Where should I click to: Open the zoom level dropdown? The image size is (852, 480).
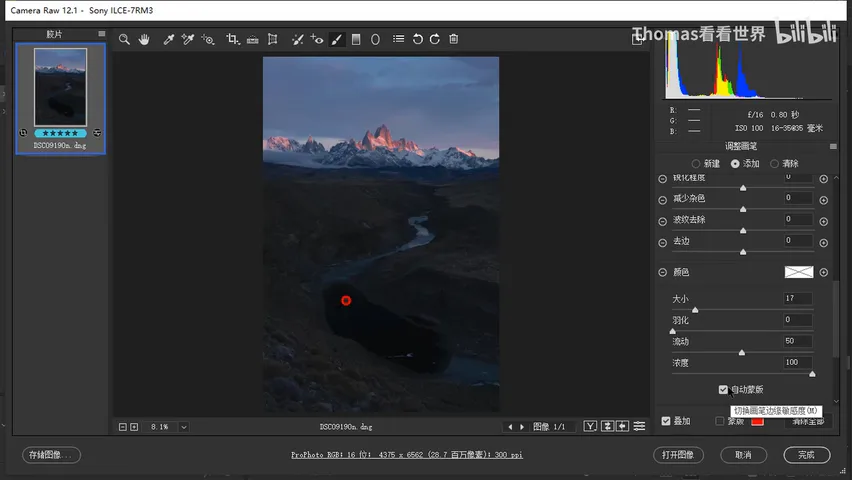point(184,427)
